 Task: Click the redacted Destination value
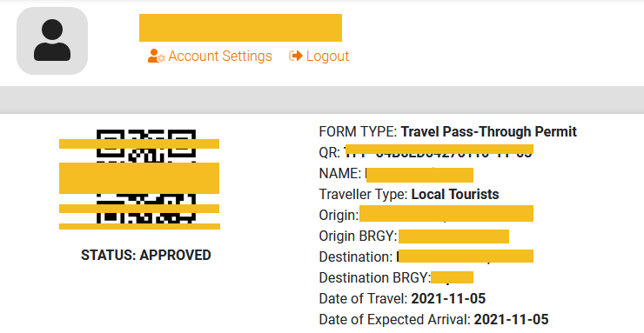(x=466, y=256)
